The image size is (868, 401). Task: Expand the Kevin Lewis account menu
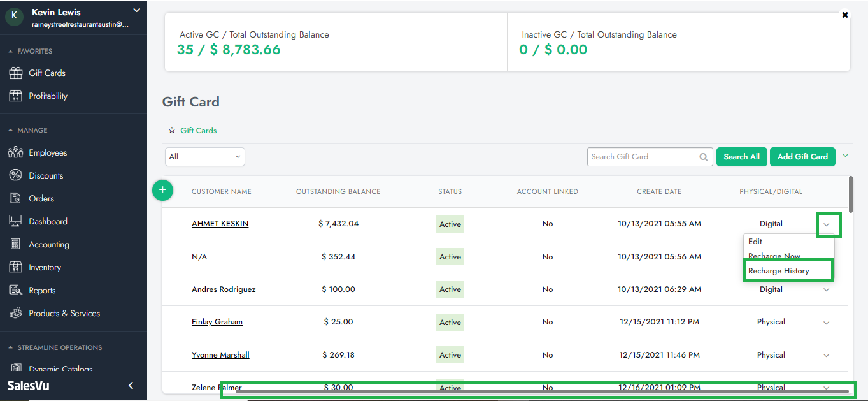(136, 10)
